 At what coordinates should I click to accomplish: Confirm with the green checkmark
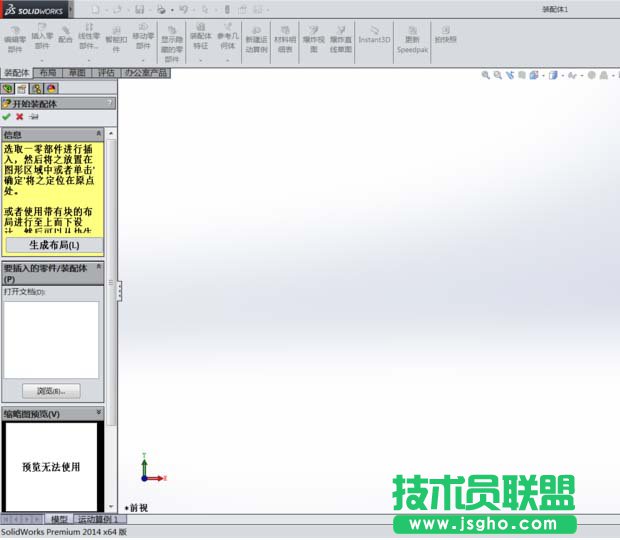(x=6, y=117)
